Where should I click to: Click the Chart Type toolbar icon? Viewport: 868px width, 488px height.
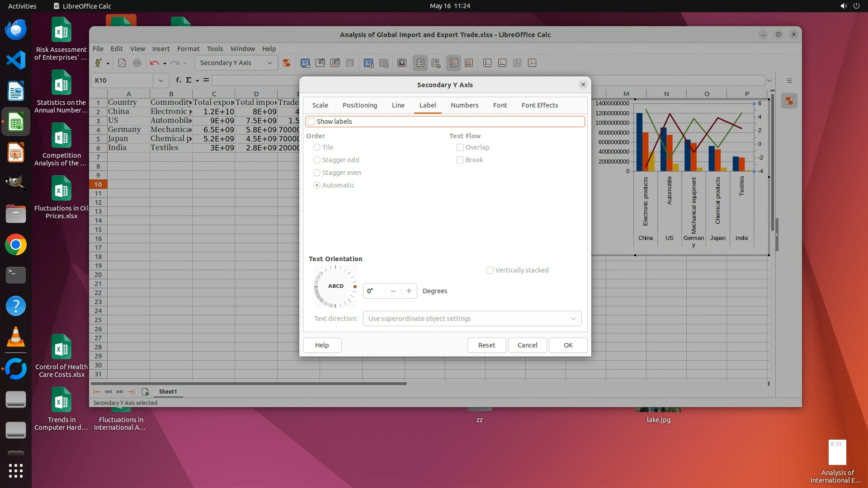tap(305, 63)
